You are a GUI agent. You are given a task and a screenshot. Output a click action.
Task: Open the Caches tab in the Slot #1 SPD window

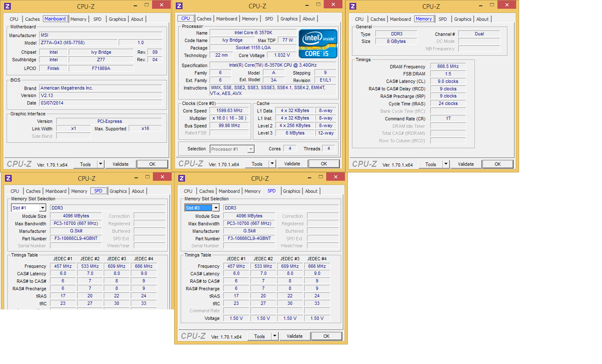click(33, 191)
